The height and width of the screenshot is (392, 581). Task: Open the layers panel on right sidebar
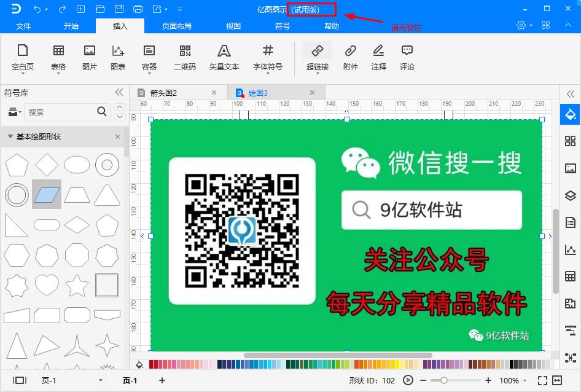(x=571, y=195)
